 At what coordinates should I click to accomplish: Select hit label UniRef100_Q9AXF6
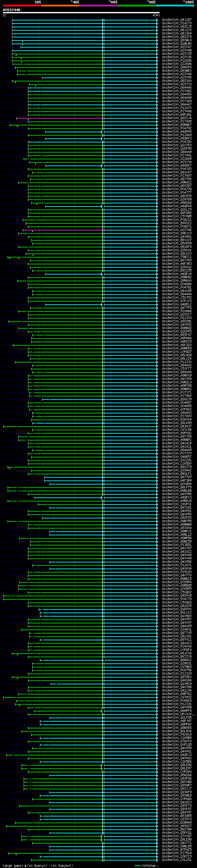[177, 67]
